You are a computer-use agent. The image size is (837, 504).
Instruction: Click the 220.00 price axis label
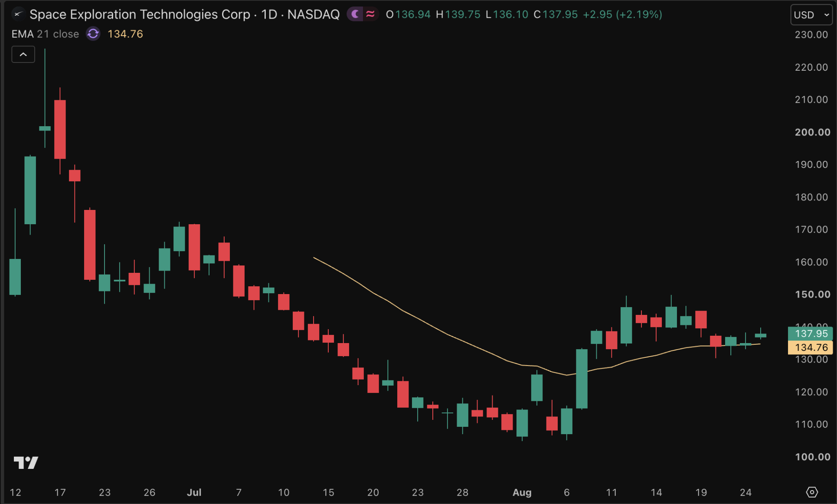click(811, 67)
